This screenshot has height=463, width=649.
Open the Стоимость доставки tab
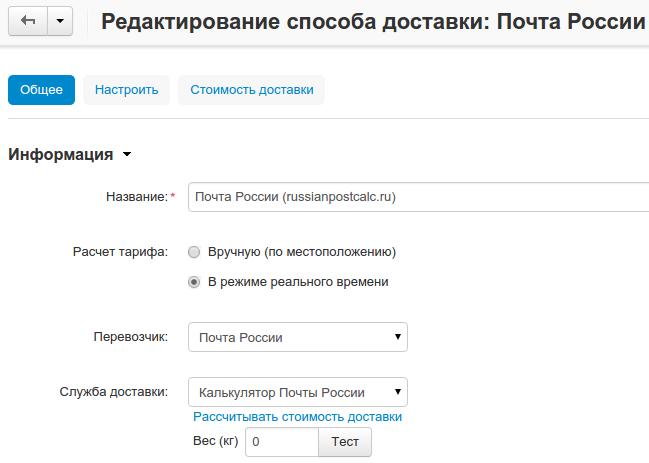coord(252,90)
